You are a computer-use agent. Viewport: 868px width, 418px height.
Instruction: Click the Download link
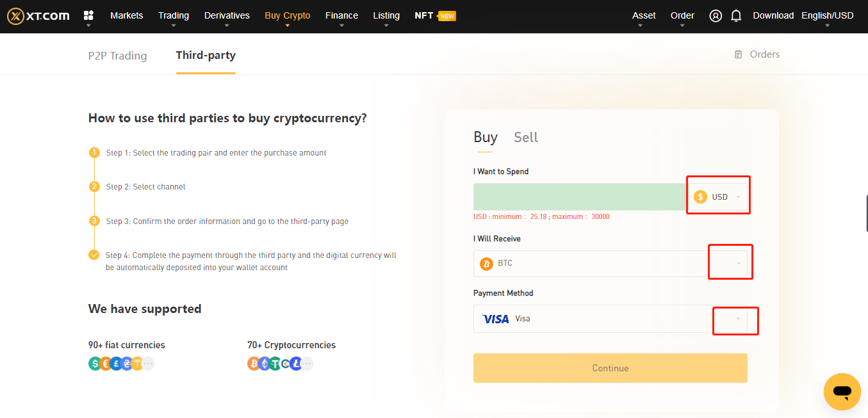click(x=773, y=15)
